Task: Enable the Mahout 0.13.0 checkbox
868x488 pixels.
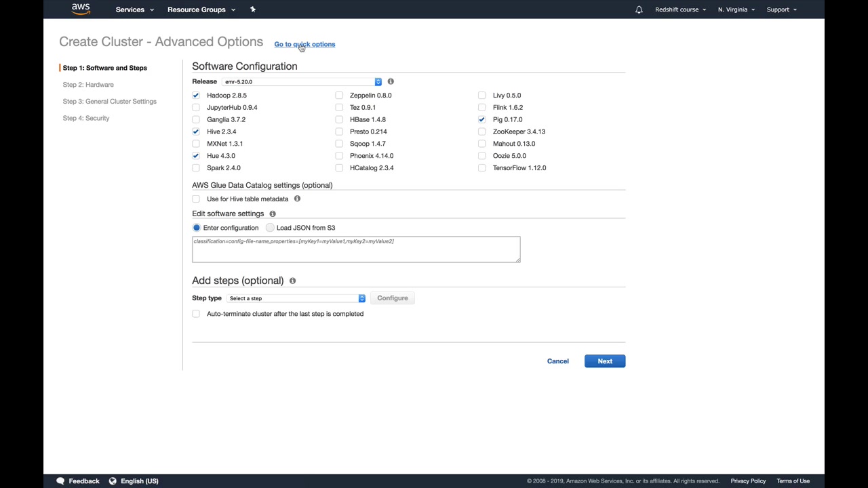Action: coord(482,144)
